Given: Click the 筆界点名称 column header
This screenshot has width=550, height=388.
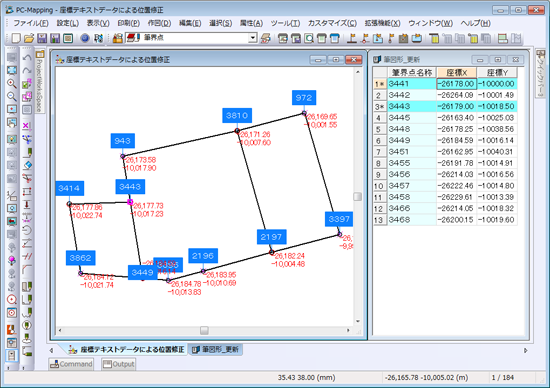Looking at the screenshot, I should point(412,73).
